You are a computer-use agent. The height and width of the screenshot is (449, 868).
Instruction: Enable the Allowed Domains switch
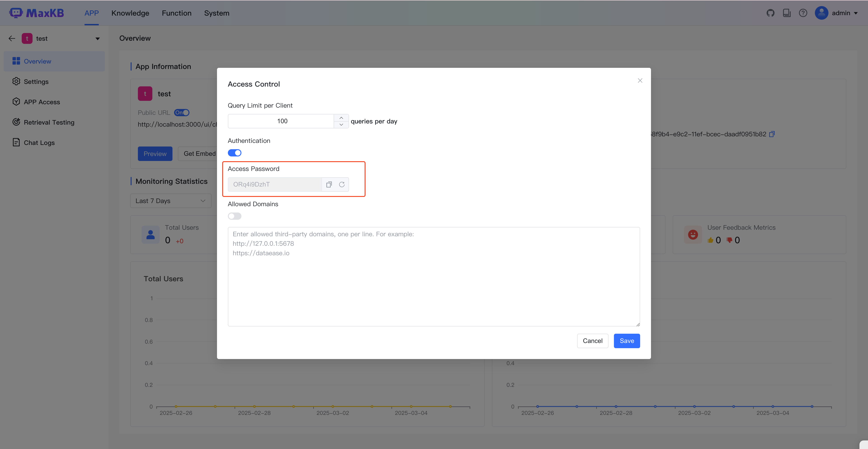click(235, 216)
